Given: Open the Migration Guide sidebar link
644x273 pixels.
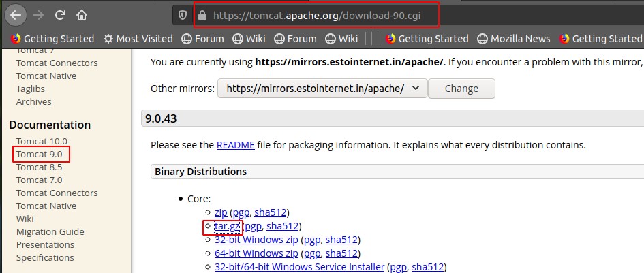Looking at the screenshot, I should point(50,232).
